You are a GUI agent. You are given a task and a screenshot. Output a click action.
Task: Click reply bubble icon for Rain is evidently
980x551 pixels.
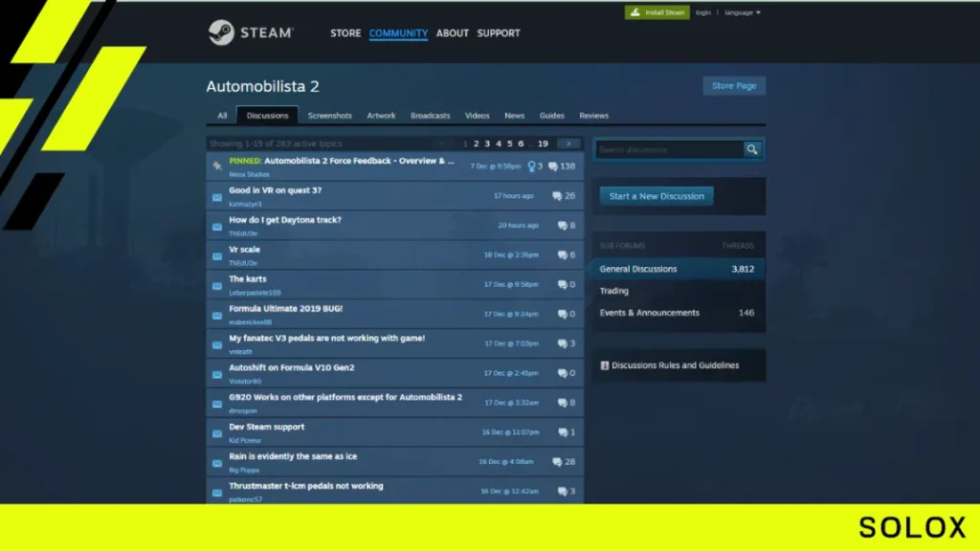tap(557, 462)
